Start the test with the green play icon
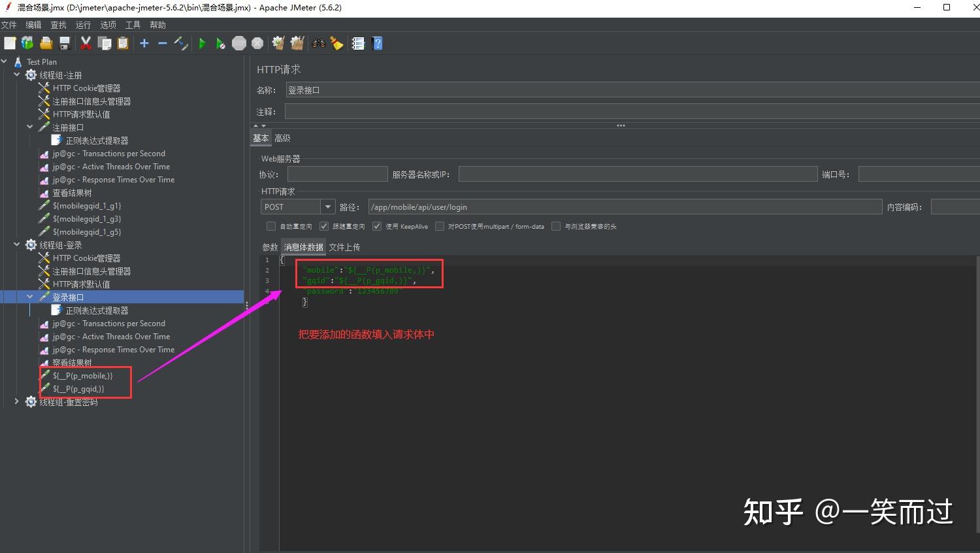 [x=203, y=43]
